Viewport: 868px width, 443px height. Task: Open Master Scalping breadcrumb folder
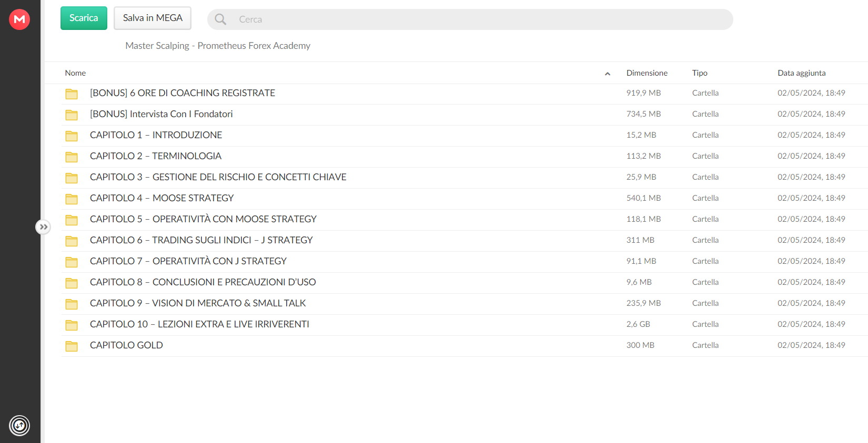click(218, 46)
